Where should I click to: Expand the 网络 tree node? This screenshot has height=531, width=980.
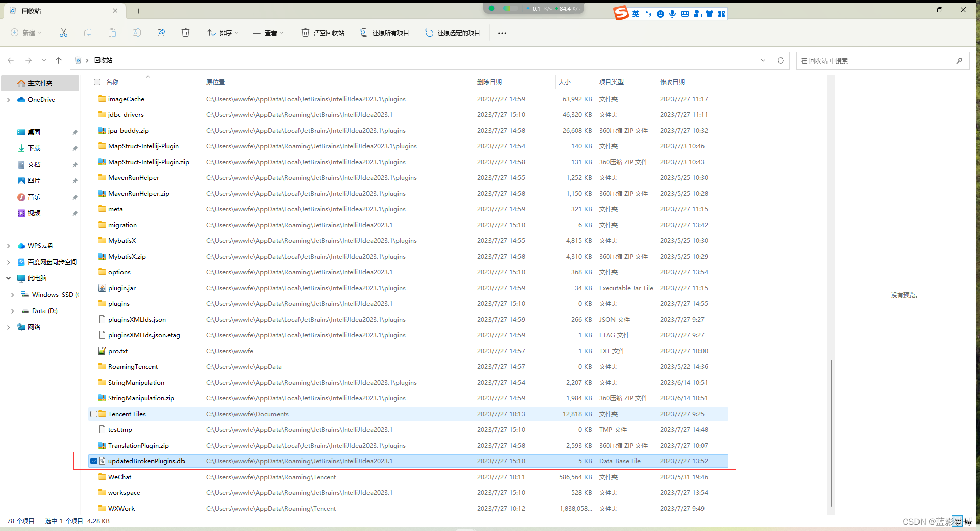coord(8,327)
